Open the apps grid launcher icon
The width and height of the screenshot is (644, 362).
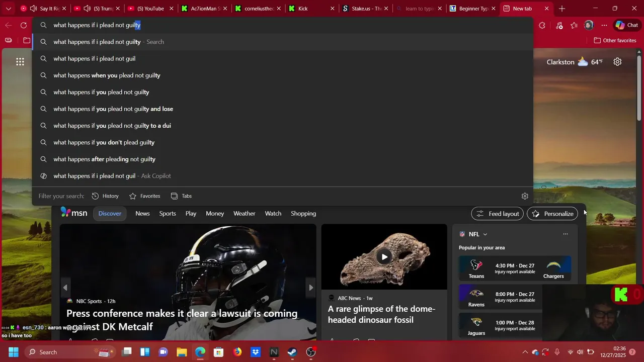20,62
